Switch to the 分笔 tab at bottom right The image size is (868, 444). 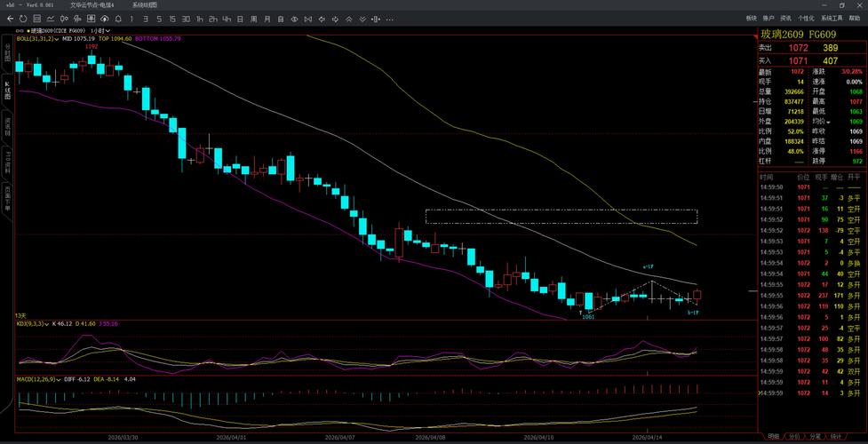(x=815, y=437)
